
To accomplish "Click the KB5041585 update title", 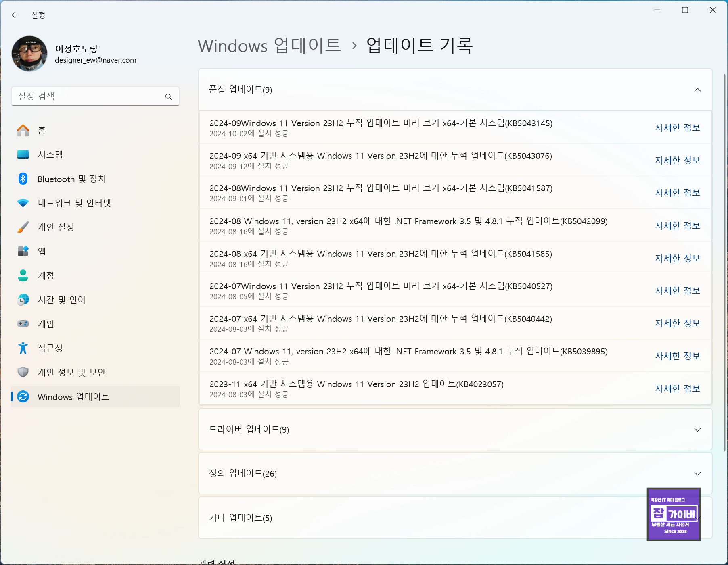I will click(x=381, y=254).
